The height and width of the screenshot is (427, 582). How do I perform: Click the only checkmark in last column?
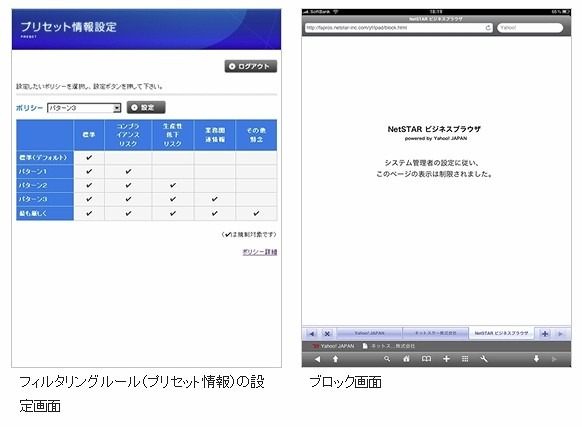point(256,214)
